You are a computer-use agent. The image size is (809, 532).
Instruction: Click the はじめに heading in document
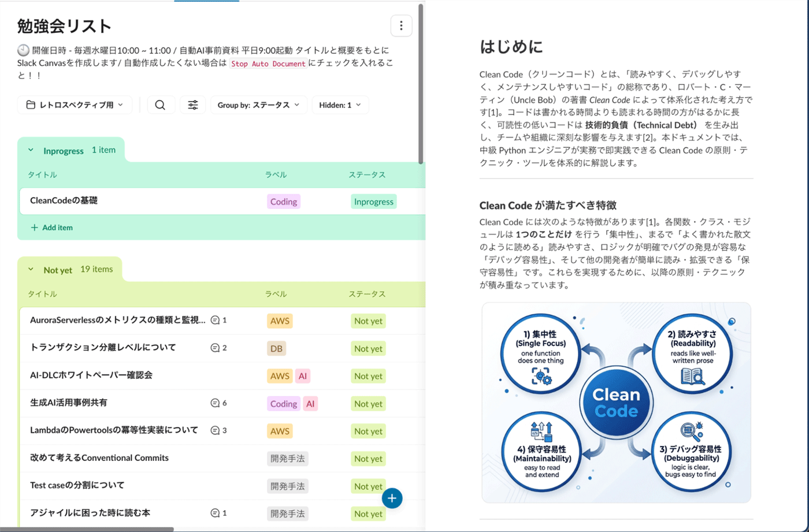[511, 47]
